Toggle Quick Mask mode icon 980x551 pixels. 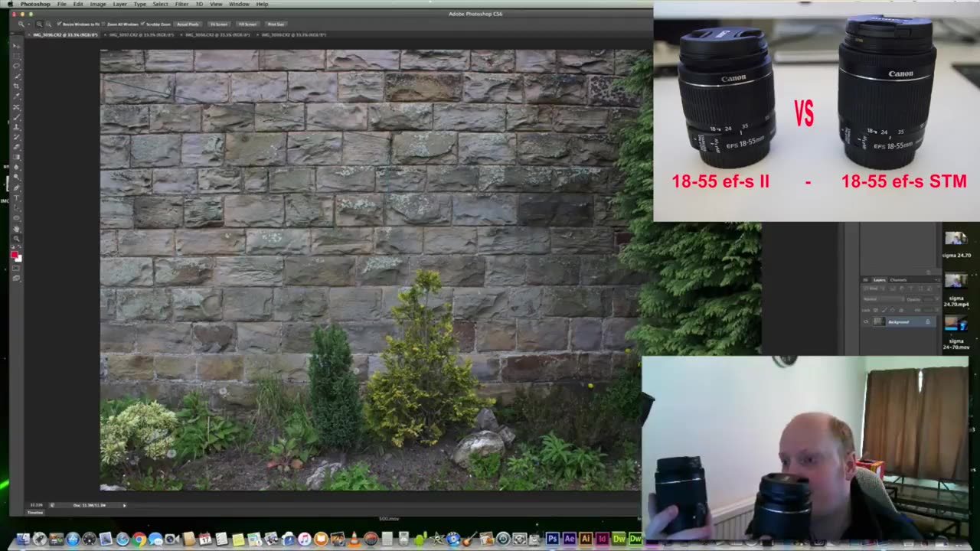click(x=16, y=268)
